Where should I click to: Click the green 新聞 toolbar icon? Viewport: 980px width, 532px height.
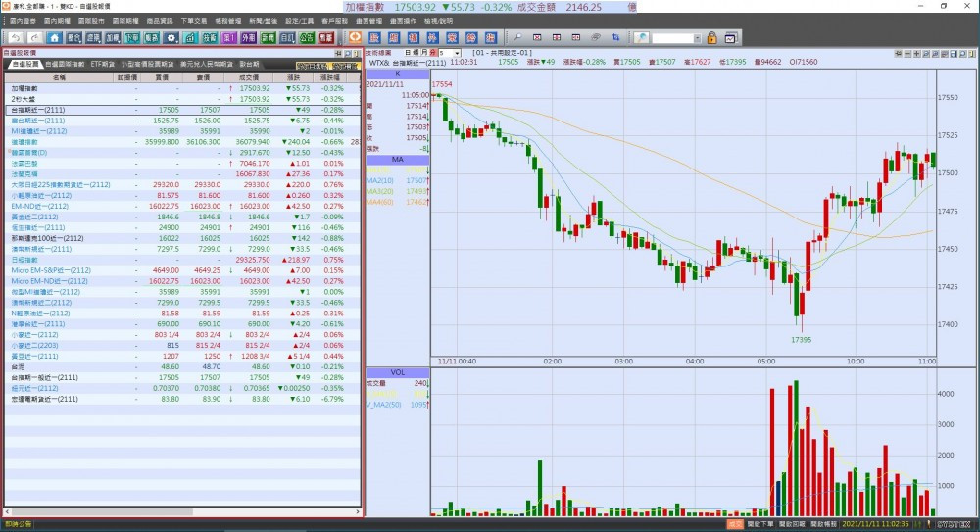(x=268, y=37)
